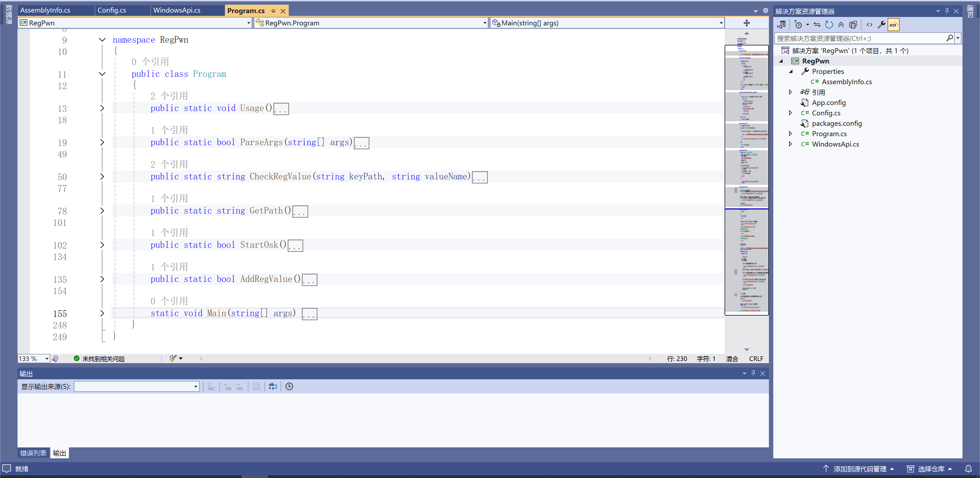Image resolution: width=980 pixels, height=478 pixels.
Task: Click 添加到源代码管理 in the status bar
Action: click(x=860, y=469)
